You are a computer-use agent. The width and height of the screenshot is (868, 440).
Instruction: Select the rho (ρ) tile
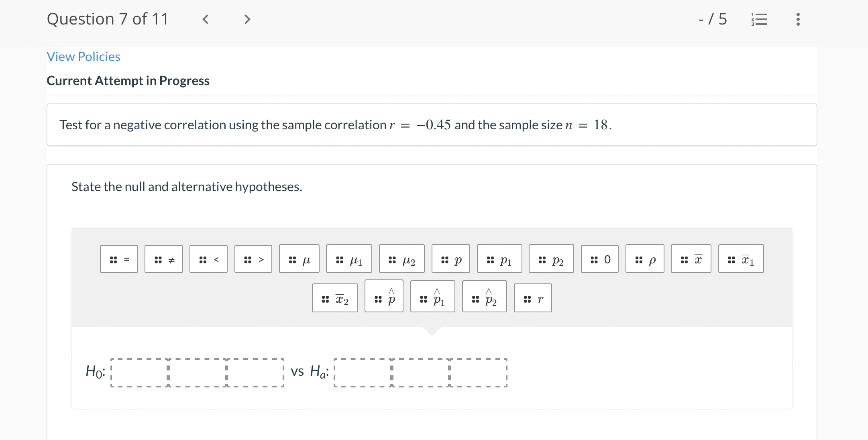pos(645,259)
